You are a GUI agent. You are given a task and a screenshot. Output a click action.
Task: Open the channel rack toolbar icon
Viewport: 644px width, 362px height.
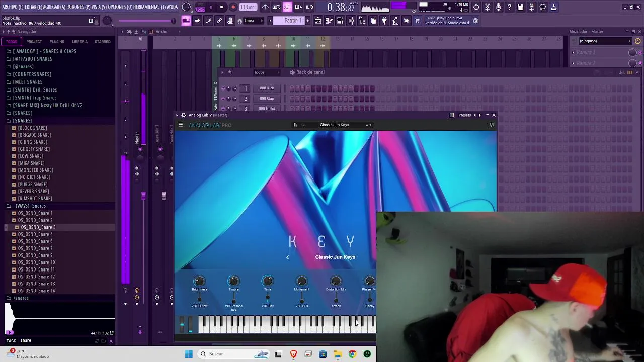pyautogui.click(x=340, y=21)
